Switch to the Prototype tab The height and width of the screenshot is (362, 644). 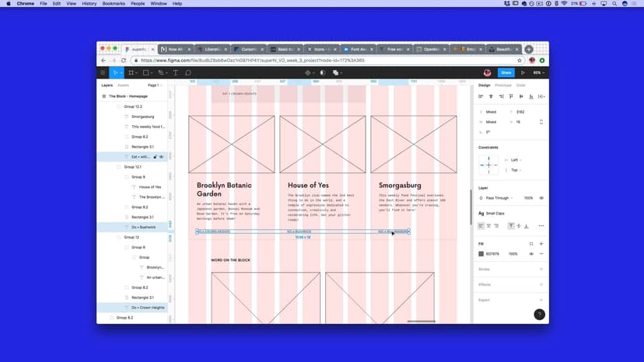[502, 85]
